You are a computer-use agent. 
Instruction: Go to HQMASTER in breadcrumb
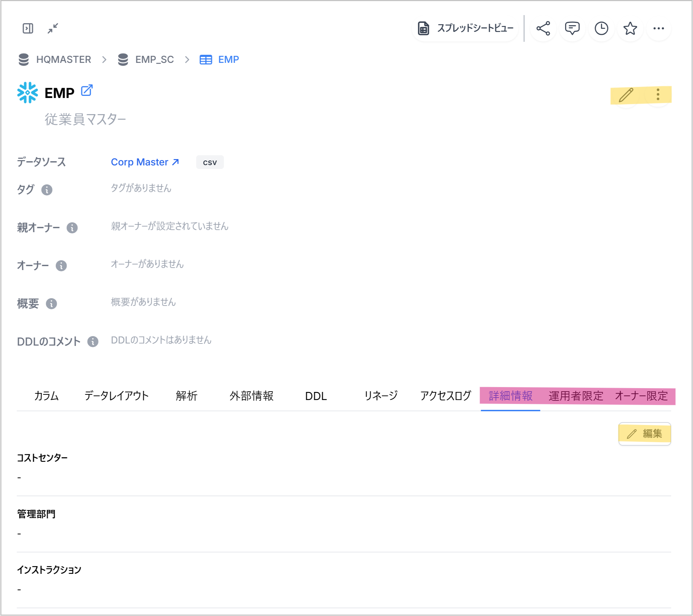[55, 60]
